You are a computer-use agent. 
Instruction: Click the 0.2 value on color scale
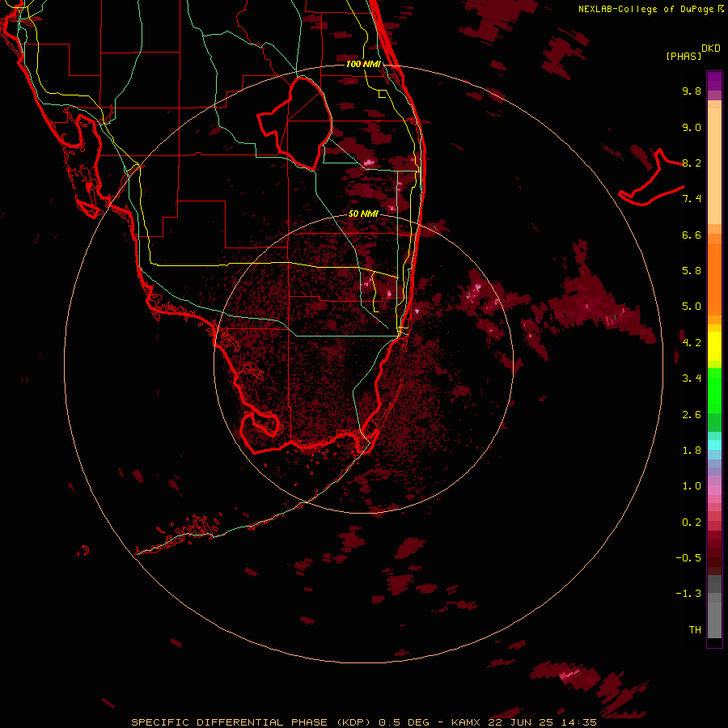click(692, 523)
